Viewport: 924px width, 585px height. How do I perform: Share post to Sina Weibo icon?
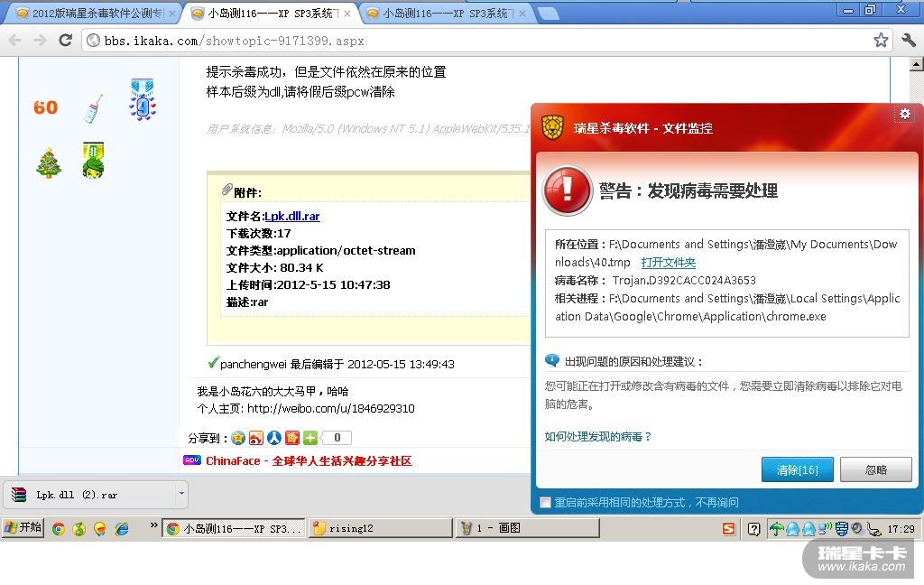pyautogui.click(x=256, y=438)
